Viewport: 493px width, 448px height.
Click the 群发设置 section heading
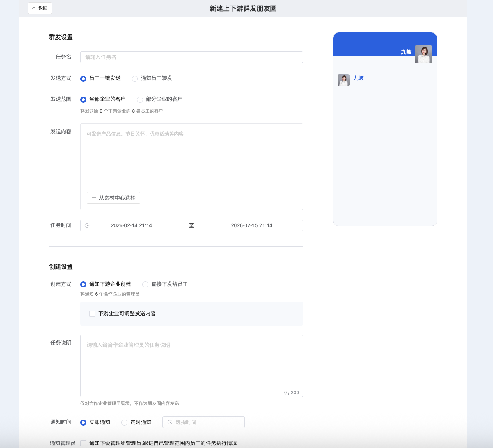[61, 37]
